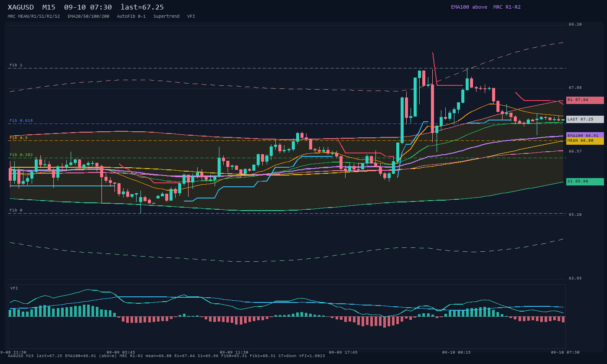This screenshot has width=607, height=364.
Task: Click the 69.20 price axis label
Action: coord(575,24)
